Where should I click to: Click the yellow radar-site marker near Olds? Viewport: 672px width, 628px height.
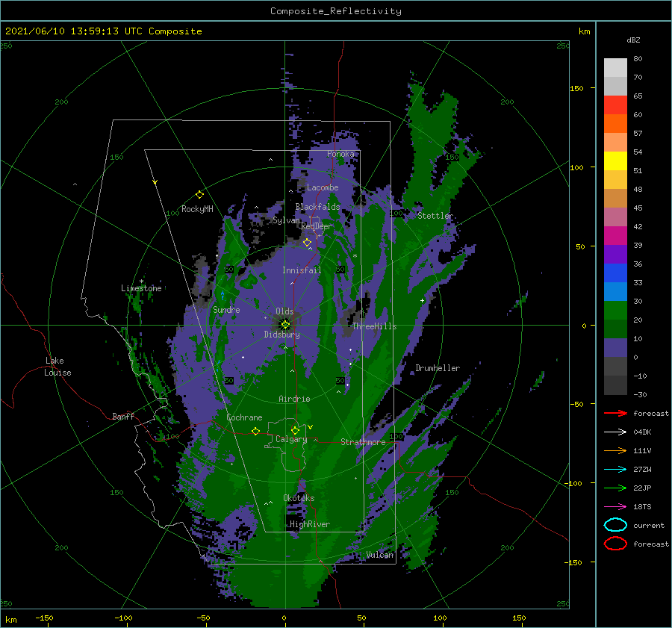click(285, 325)
